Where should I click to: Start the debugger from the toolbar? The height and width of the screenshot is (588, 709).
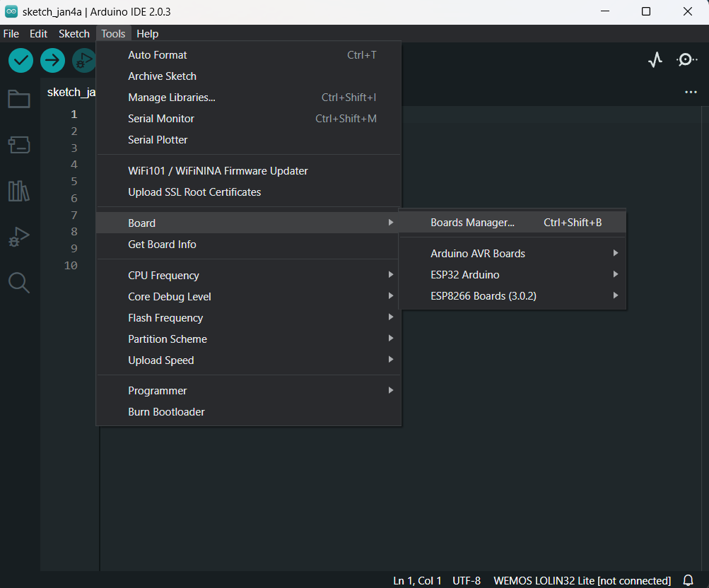[84, 60]
